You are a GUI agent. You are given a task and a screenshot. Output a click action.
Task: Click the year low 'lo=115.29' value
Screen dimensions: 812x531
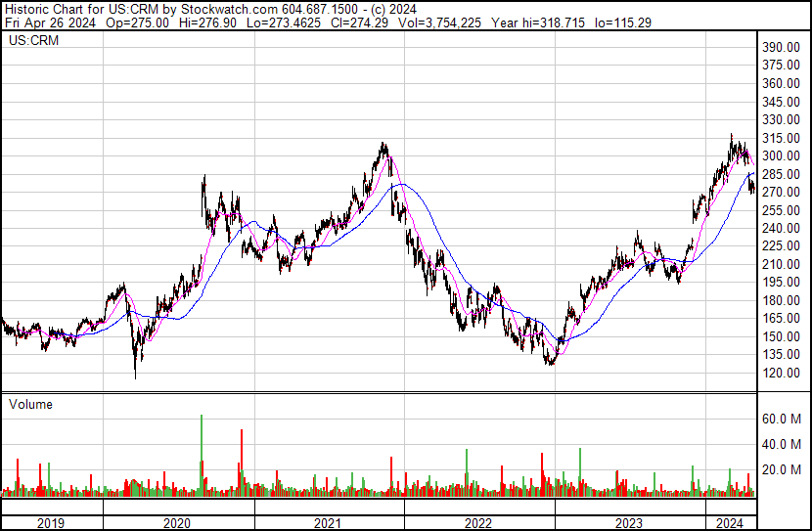click(x=623, y=22)
